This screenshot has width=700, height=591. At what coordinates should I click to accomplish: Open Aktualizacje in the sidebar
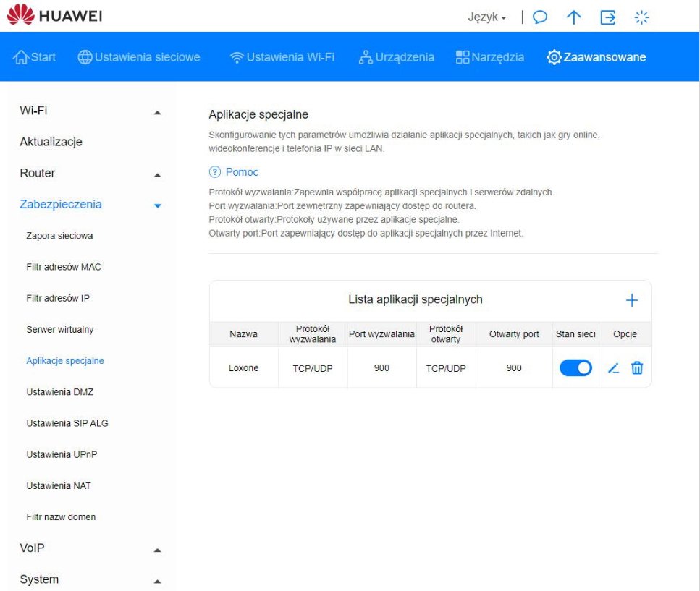tap(51, 142)
